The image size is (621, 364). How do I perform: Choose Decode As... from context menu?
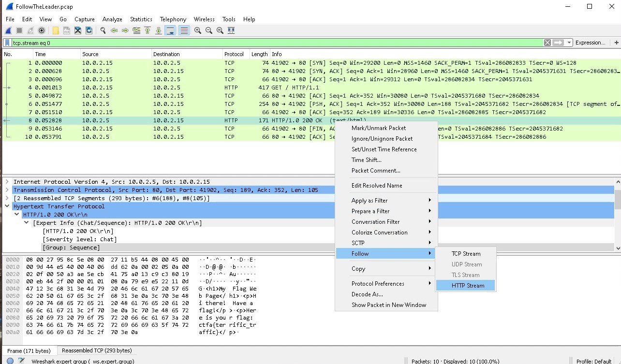[386, 294]
